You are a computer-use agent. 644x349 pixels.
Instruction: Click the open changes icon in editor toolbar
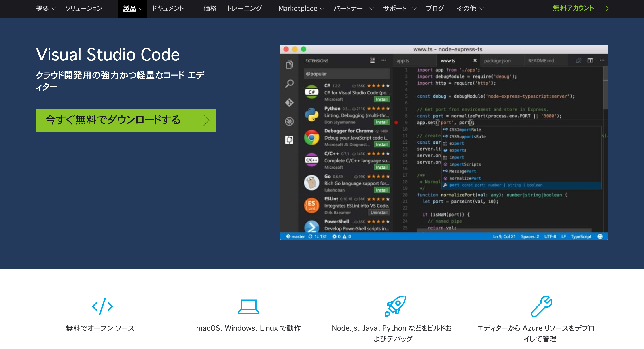pyautogui.click(x=578, y=60)
